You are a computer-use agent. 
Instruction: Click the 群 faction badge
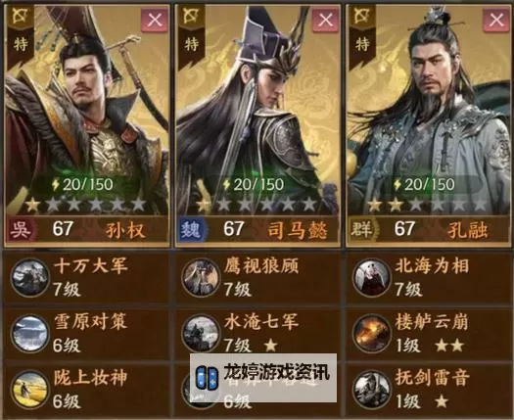pos(362,229)
